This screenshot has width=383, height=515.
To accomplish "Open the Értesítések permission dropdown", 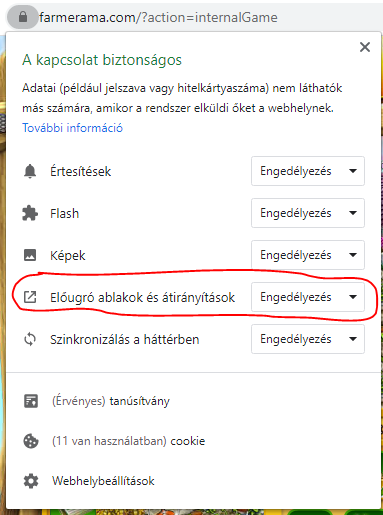I will [x=308, y=171].
